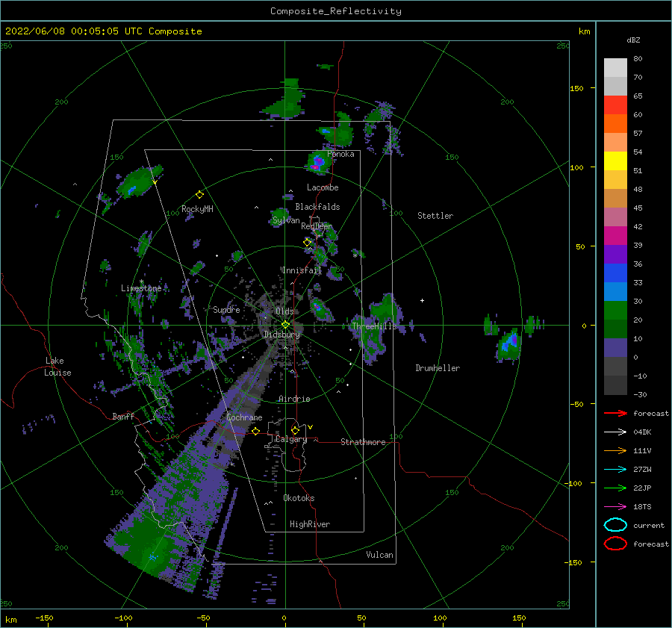Screen dimensions: 672x628
Task: Pick the blue 33-36 dBZ swatch
Action: click(x=615, y=273)
